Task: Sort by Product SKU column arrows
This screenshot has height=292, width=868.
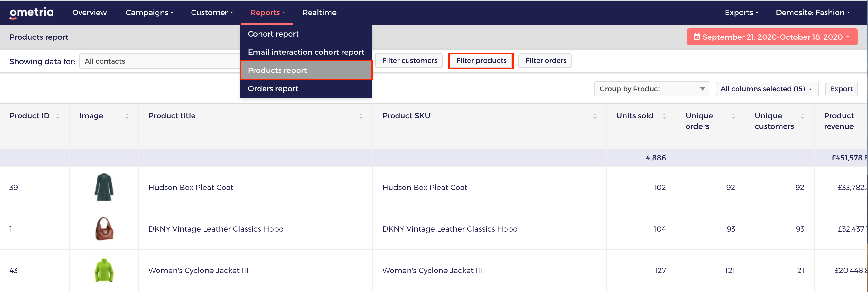Action: coord(595,116)
